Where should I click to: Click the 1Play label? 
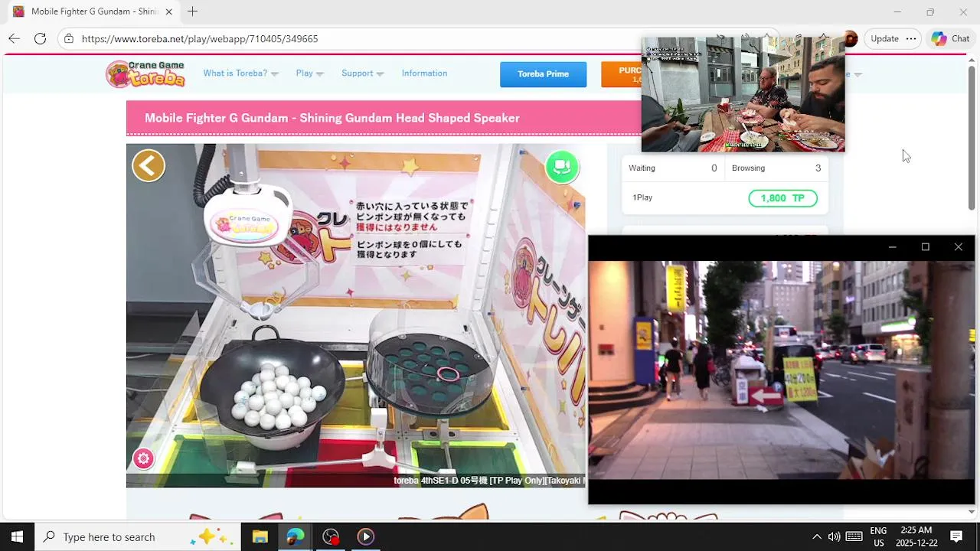tap(642, 197)
